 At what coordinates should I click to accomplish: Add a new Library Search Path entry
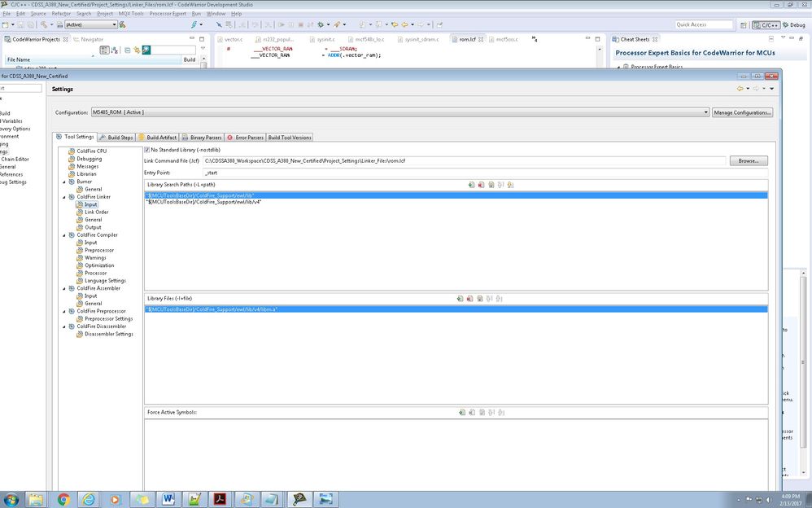[x=471, y=185]
